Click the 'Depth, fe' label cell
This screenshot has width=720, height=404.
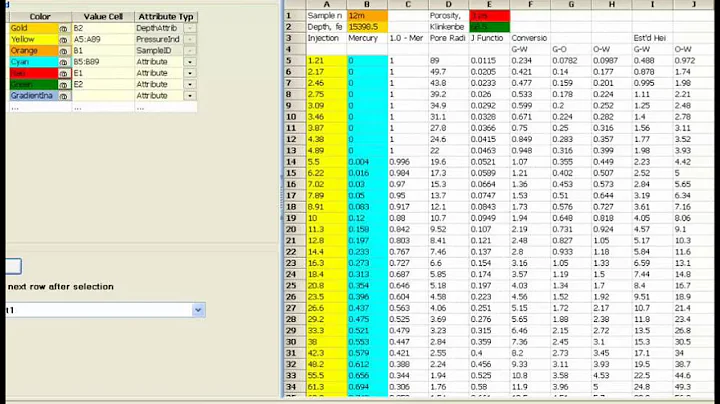[x=326, y=27]
